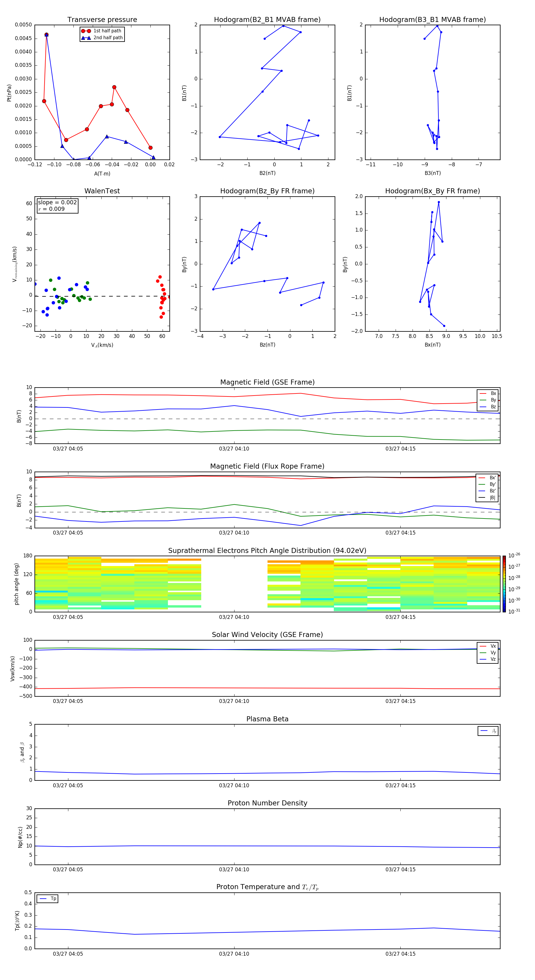Click 'pitch angle (deg)' y-axis label
This screenshot has height=980, width=535.
point(16,584)
